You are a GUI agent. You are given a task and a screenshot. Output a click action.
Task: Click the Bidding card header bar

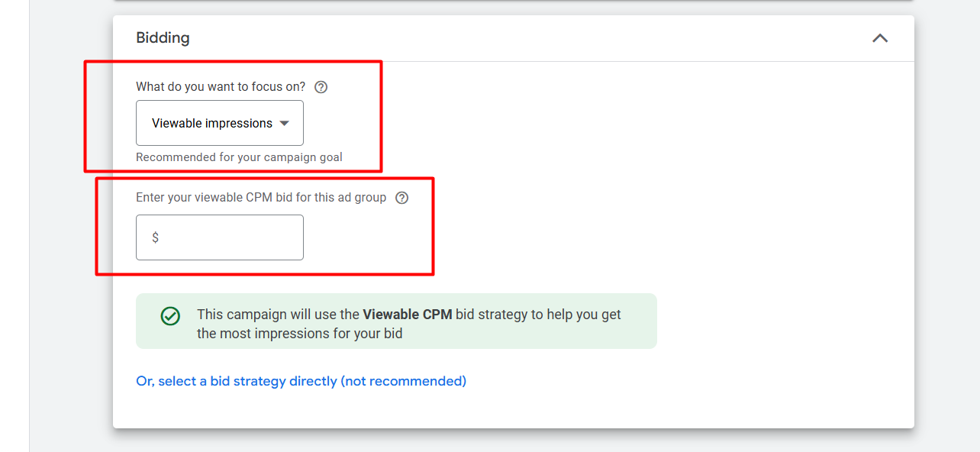pos(514,38)
